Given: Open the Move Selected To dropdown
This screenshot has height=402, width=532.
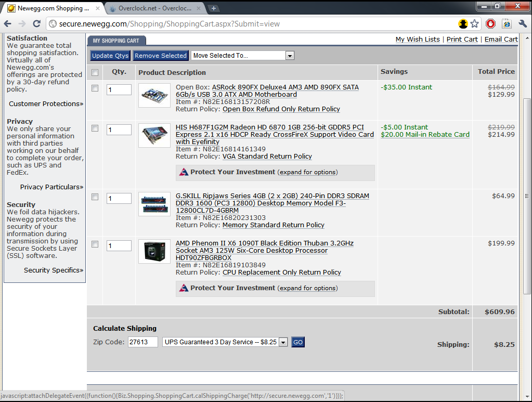Looking at the screenshot, I should tap(243, 56).
